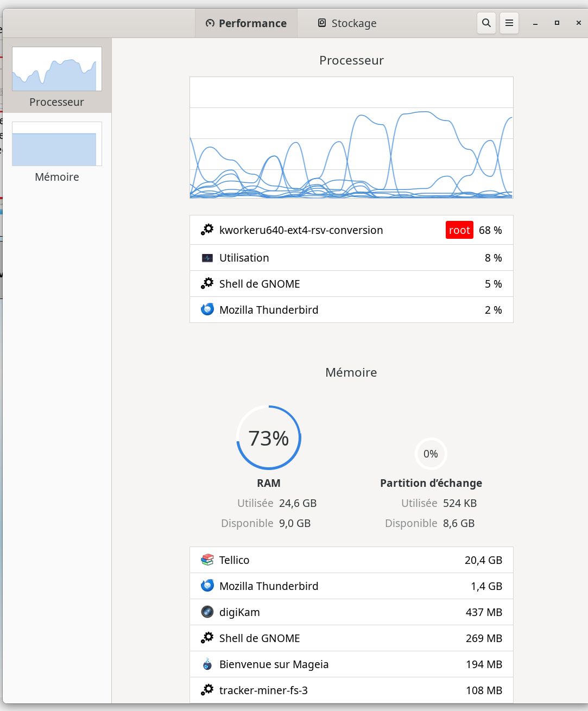Image resolution: width=588 pixels, height=711 pixels.
Task: Select the digiKam row label
Action: point(239,612)
